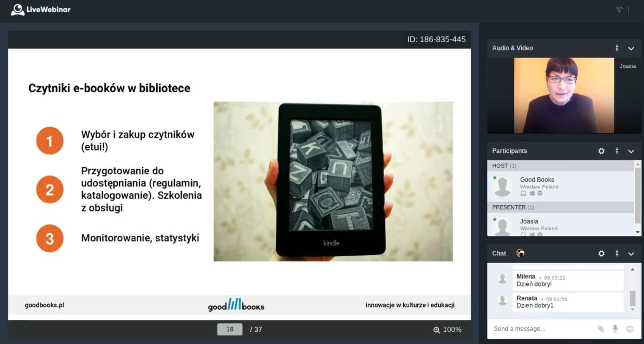Click the chat message scrollbar
Viewport: 644px width, 344px height.
pyautogui.click(x=633, y=298)
